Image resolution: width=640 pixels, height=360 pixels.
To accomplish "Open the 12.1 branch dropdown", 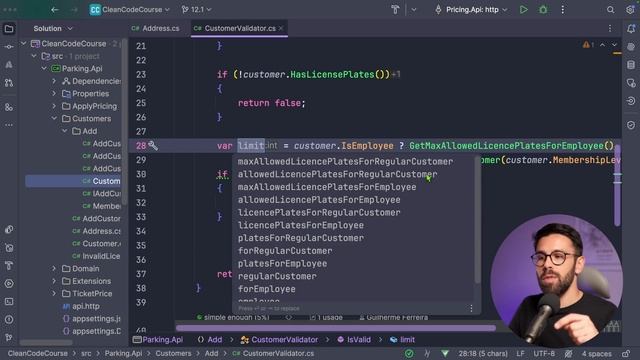I will coord(197,9).
